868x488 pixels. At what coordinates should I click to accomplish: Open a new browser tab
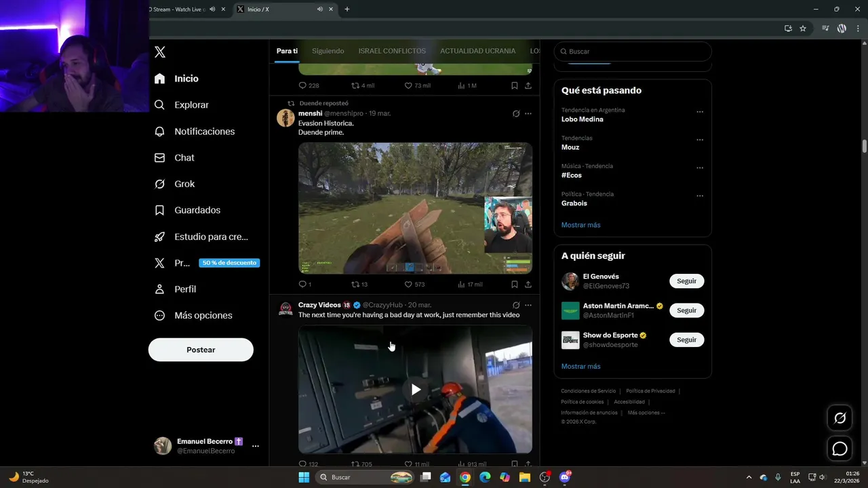347,9
